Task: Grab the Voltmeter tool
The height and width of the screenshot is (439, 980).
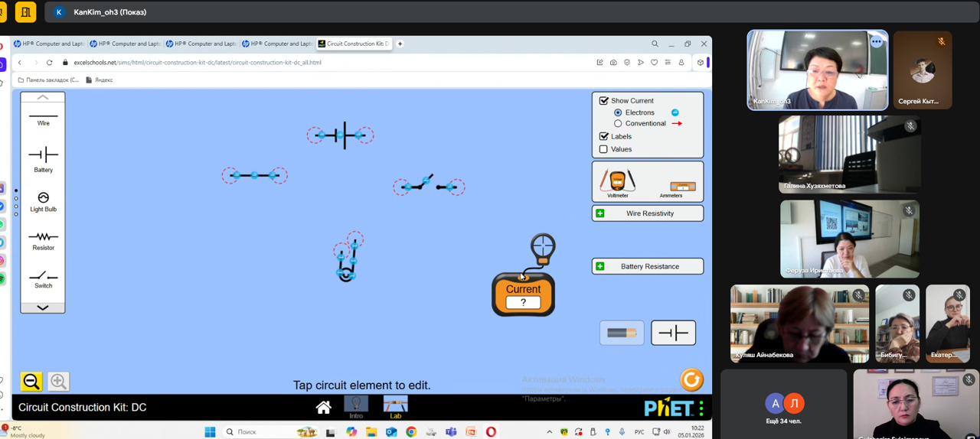Action: [x=617, y=181]
